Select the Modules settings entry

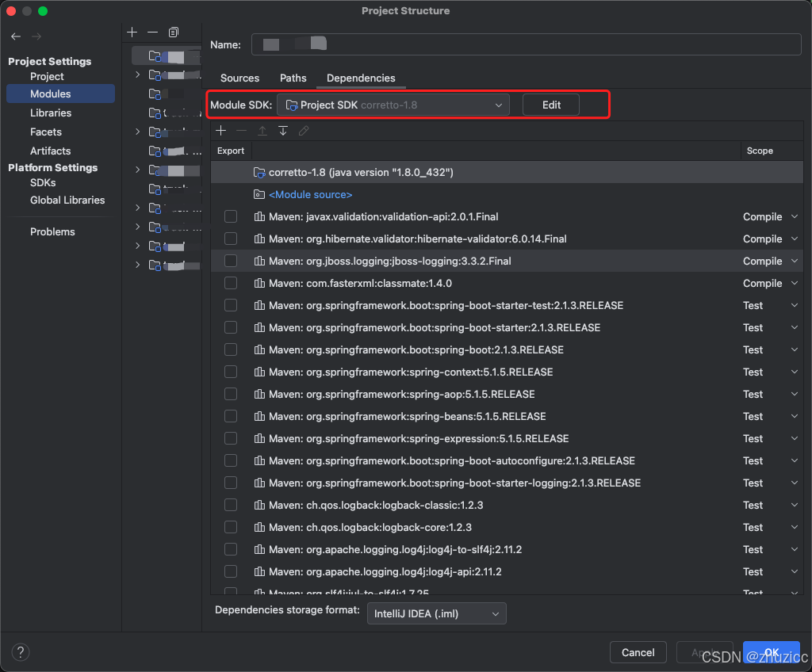pyautogui.click(x=60, y=94)
